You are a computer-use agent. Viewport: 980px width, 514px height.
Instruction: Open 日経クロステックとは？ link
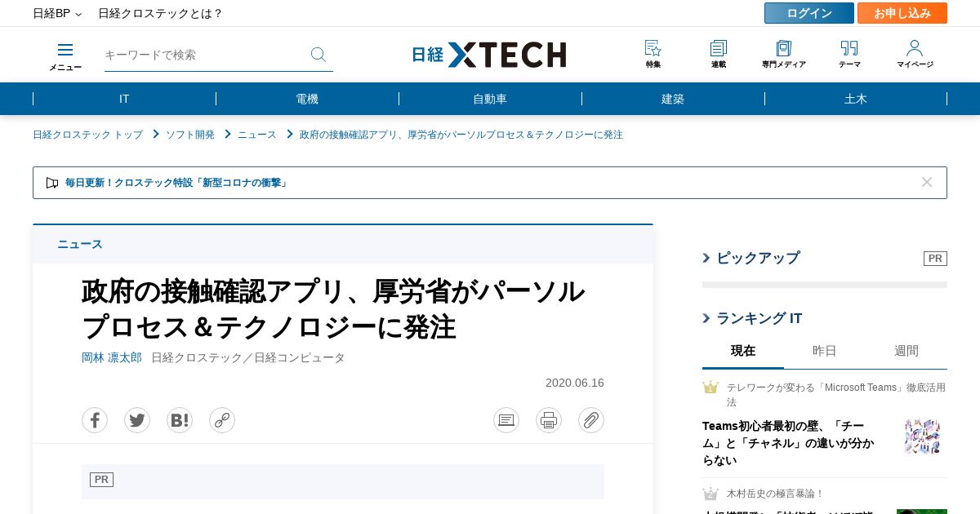pos(161,13)
